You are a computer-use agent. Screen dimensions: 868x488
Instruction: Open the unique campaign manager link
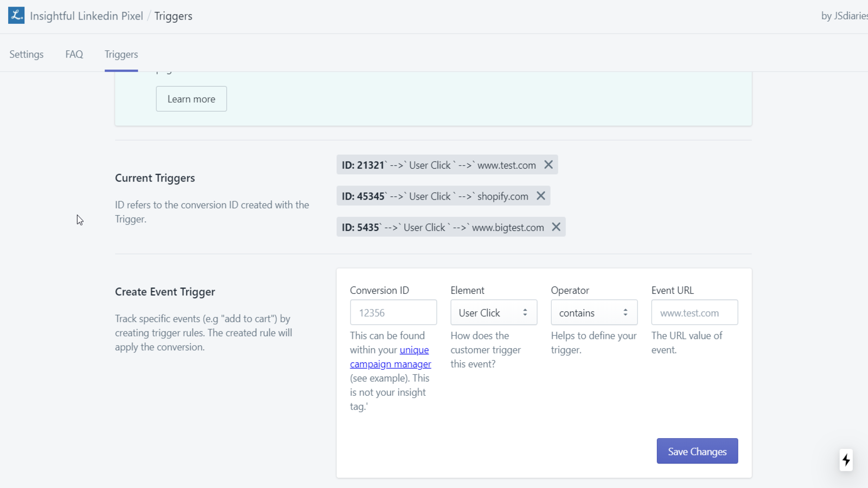[391, 357]
